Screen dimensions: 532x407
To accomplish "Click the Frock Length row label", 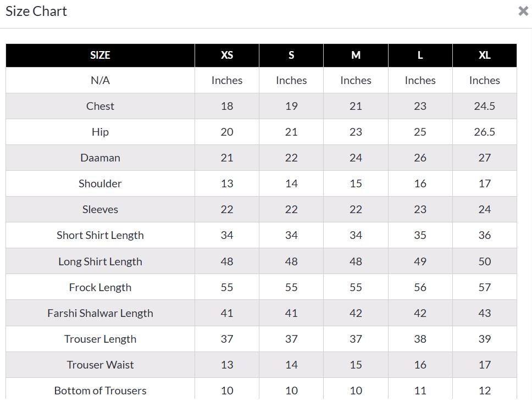I will [100, 287].
